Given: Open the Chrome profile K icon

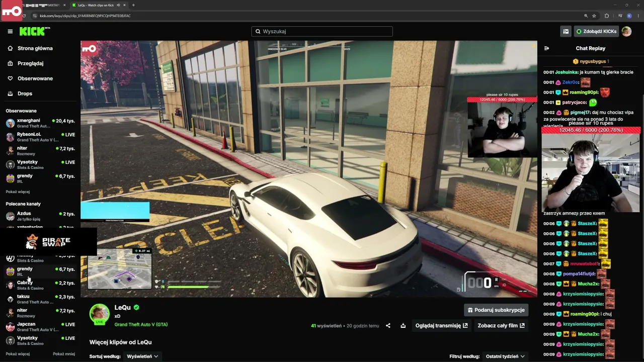Looking at the screenshot, I should 629,16.
